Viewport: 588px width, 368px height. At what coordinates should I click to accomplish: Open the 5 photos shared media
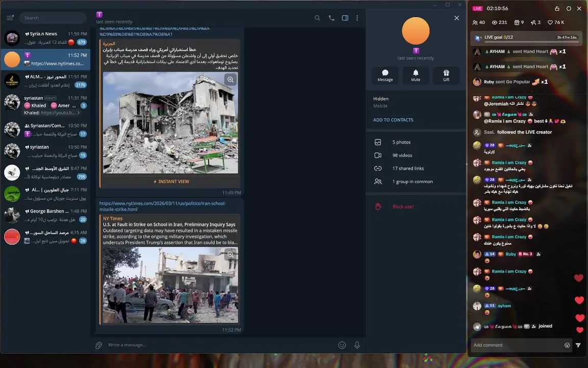[415, 142]
